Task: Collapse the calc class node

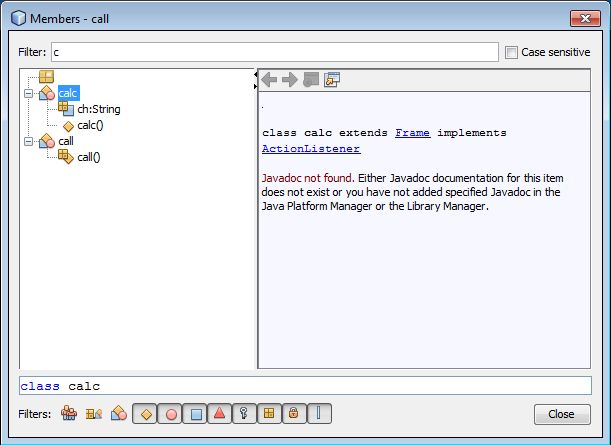Action: point(28,94)
